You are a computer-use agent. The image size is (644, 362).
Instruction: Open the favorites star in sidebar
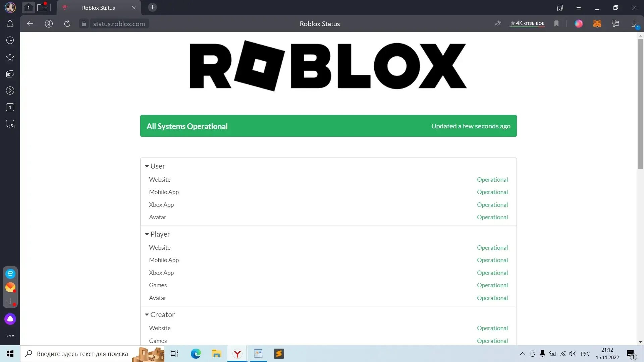coord(10,57)
